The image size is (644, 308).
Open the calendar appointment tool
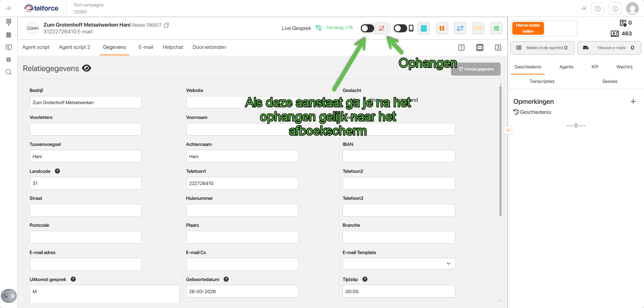coord(423,28)
